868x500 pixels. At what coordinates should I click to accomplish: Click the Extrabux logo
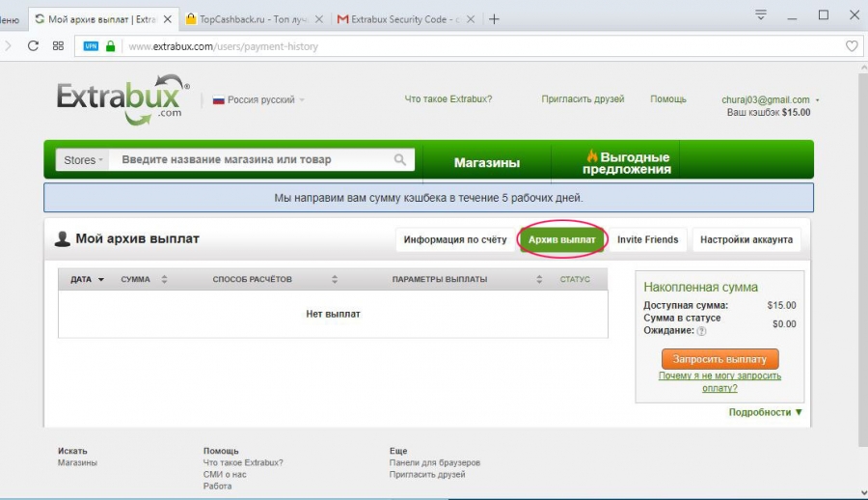(x=122, y=99)
